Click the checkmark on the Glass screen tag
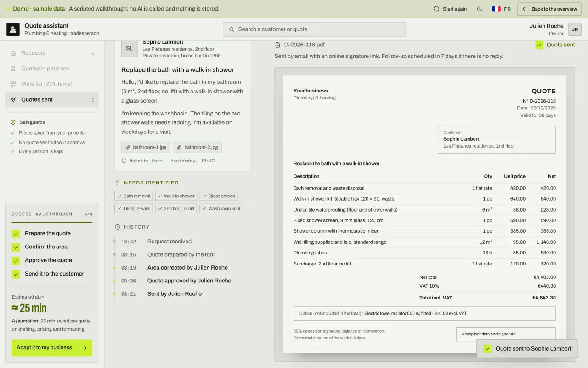 (204, 196)
